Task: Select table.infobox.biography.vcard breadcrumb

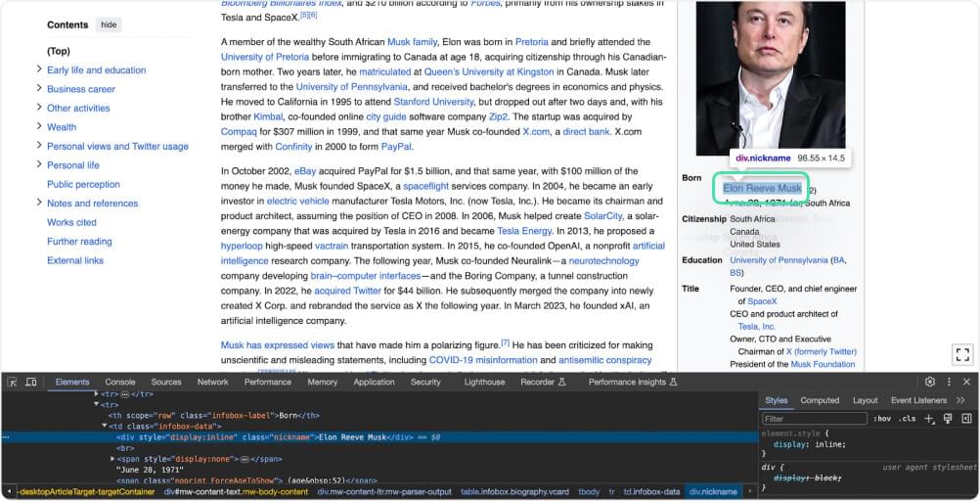Action: pos(514,491)
